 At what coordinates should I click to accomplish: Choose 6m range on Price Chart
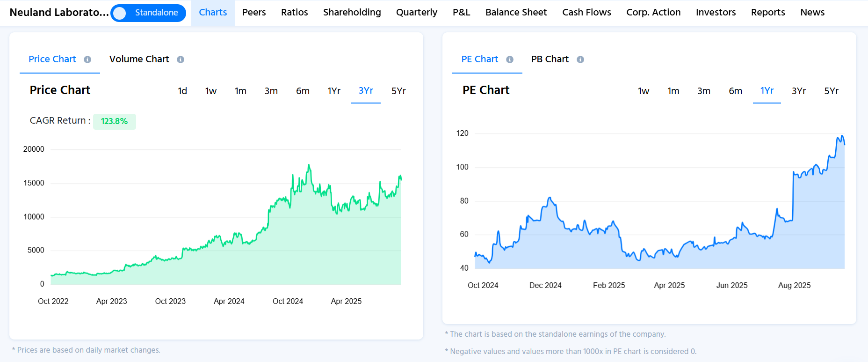pos(303,91)
